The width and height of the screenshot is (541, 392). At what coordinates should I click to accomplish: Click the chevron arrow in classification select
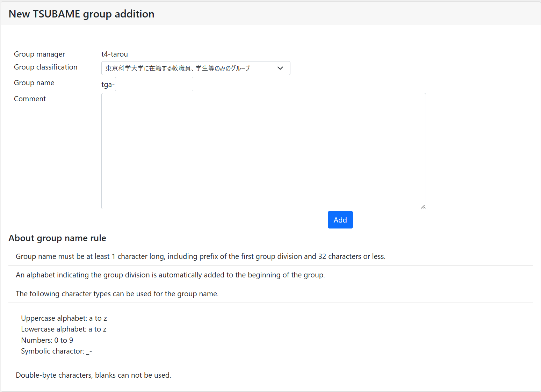[280, 68]
